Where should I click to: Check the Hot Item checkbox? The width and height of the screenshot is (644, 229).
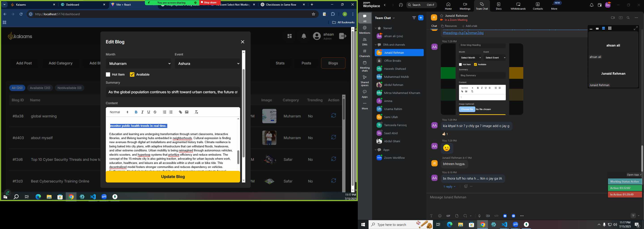click(x=108, y=74)
